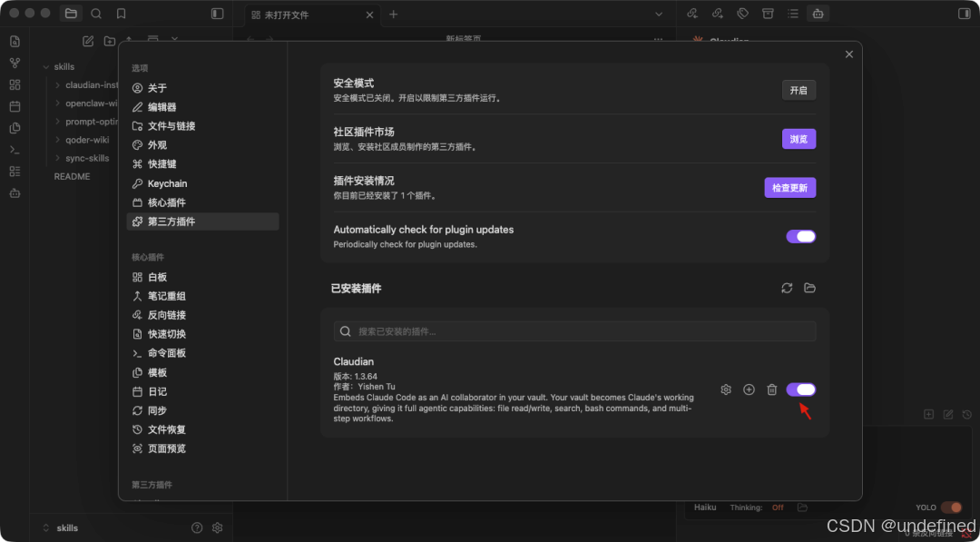Open Keychain settings section
Screen dimensions: 980x542
click(202, 183)
